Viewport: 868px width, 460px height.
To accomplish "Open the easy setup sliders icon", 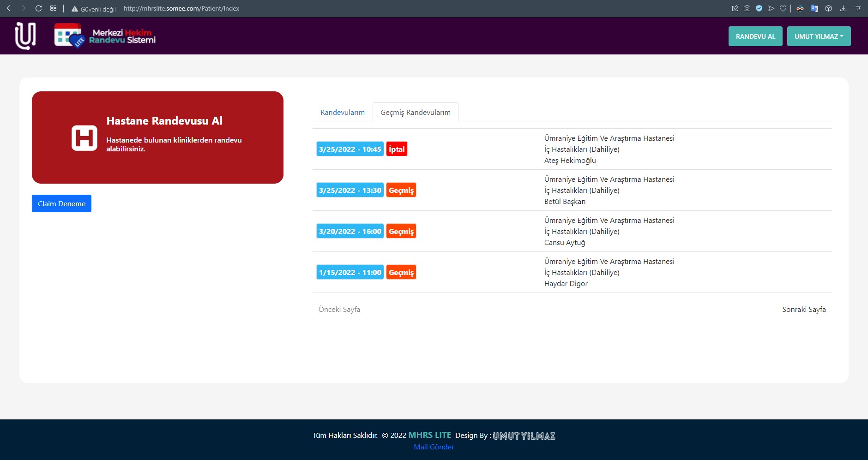I will [858, 8].
